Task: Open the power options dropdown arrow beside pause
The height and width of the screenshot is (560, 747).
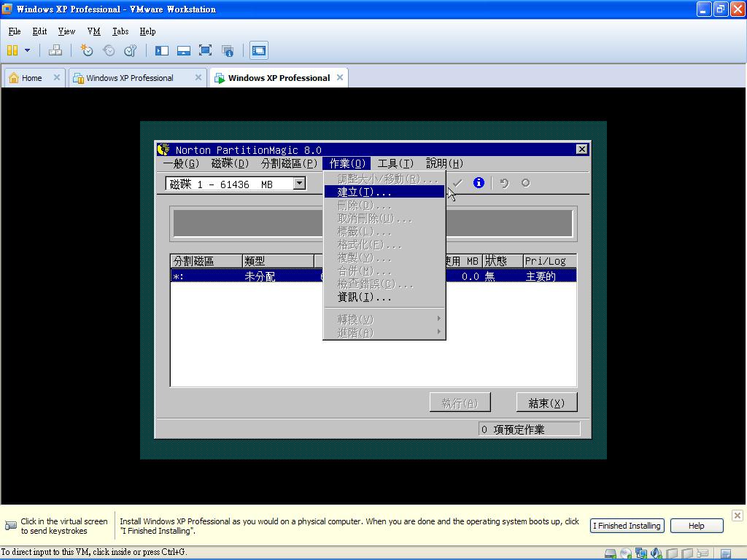Action: tap(27, 50)
